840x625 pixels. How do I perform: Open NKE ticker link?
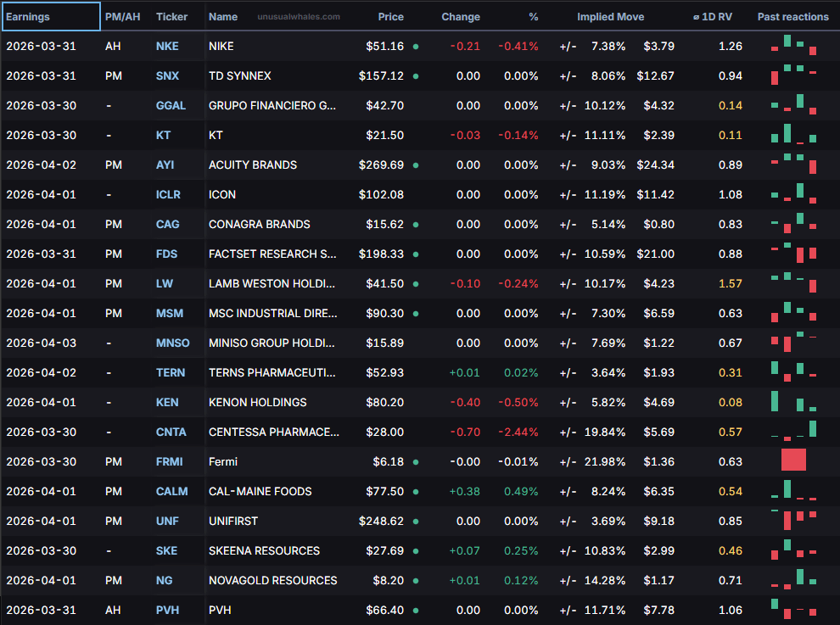167,46
